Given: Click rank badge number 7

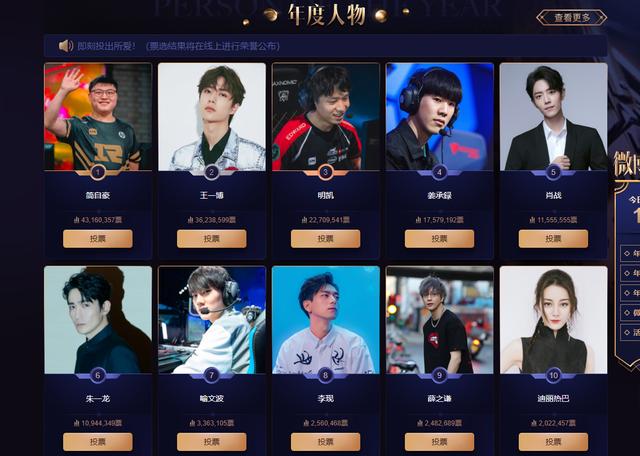Looking at the screenshot, I should click(211, 376).
